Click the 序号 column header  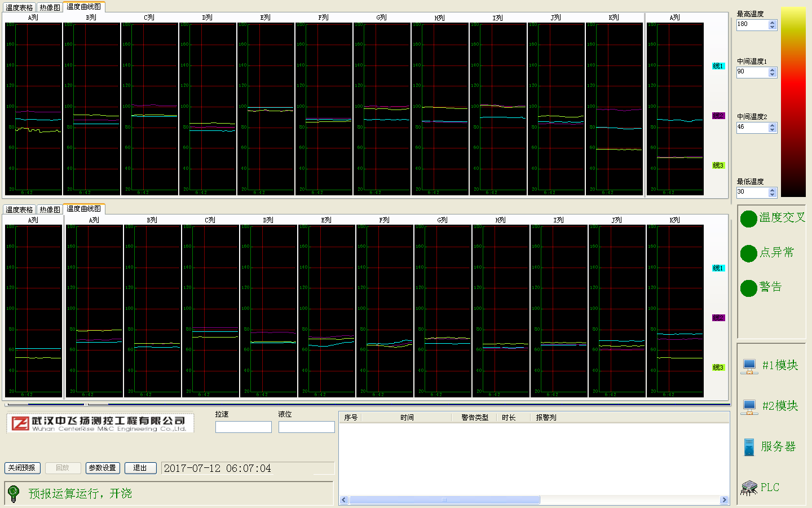coord(351,418)
